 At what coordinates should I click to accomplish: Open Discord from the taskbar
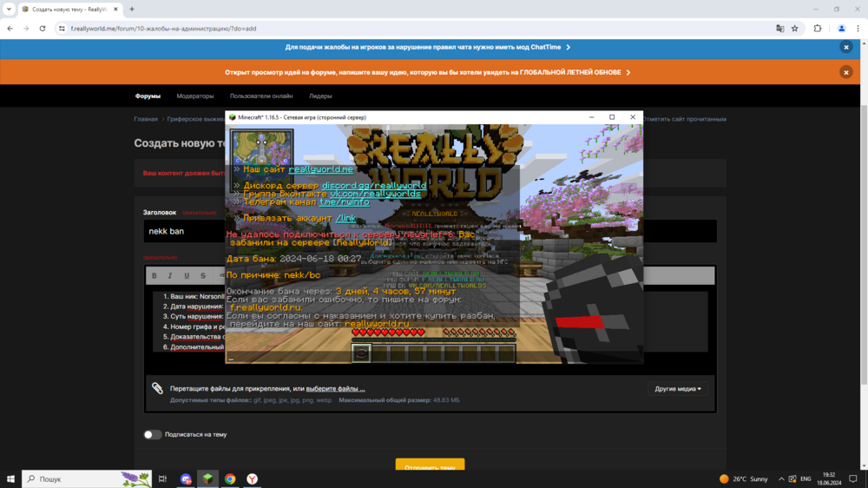186,479
